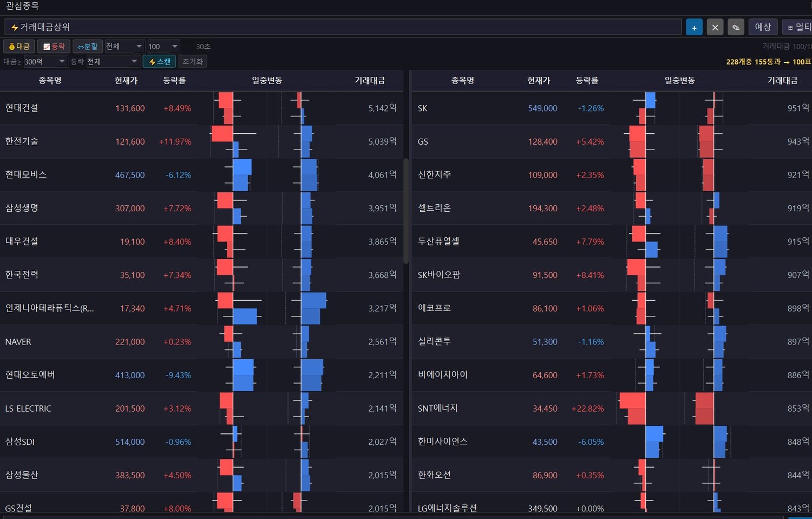812x519 pixels.
Task: Select the SK stock name
Action: 423,108
